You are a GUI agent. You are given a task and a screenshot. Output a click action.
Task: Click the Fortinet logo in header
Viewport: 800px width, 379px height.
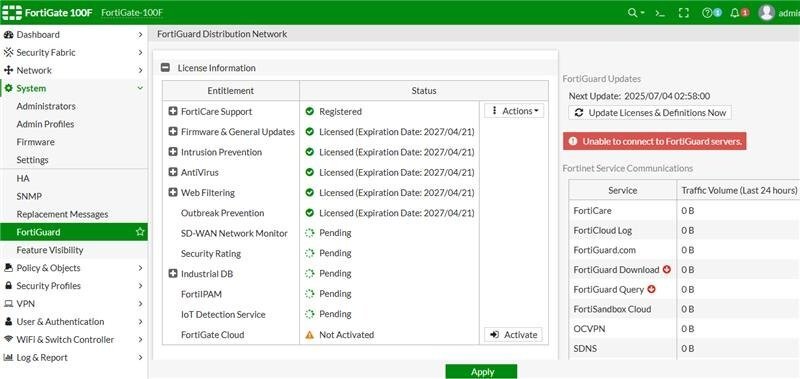12,13
